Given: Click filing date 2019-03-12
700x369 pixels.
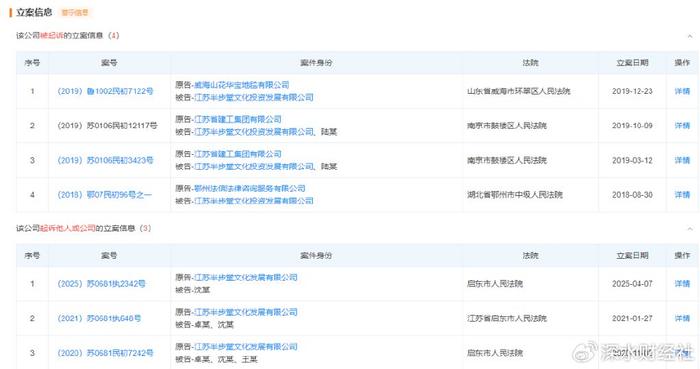Looking at the screenshot, I should [x=632, y=160].
